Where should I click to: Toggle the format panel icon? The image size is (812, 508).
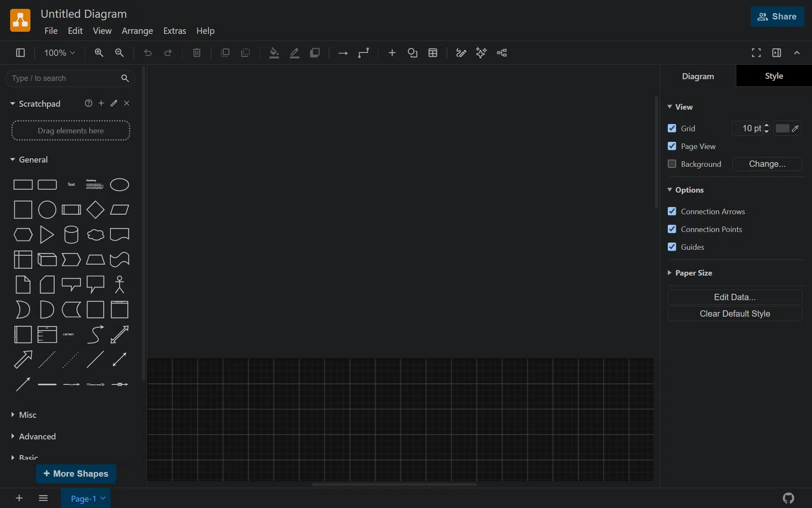776,53
